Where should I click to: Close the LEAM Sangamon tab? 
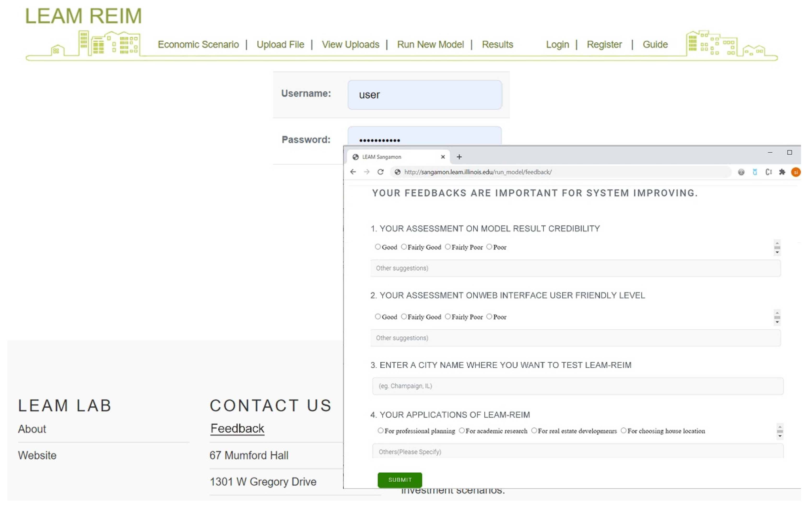[x=443, y=157]
